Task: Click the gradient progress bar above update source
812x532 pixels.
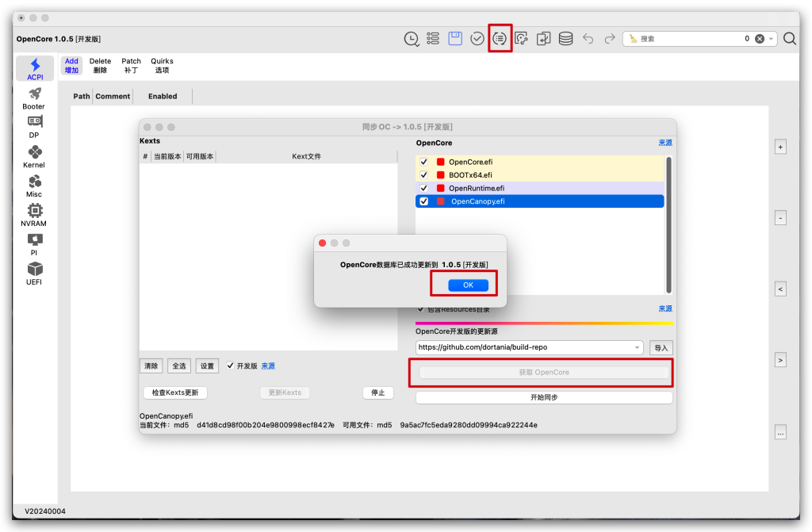Action: [544, 323]
